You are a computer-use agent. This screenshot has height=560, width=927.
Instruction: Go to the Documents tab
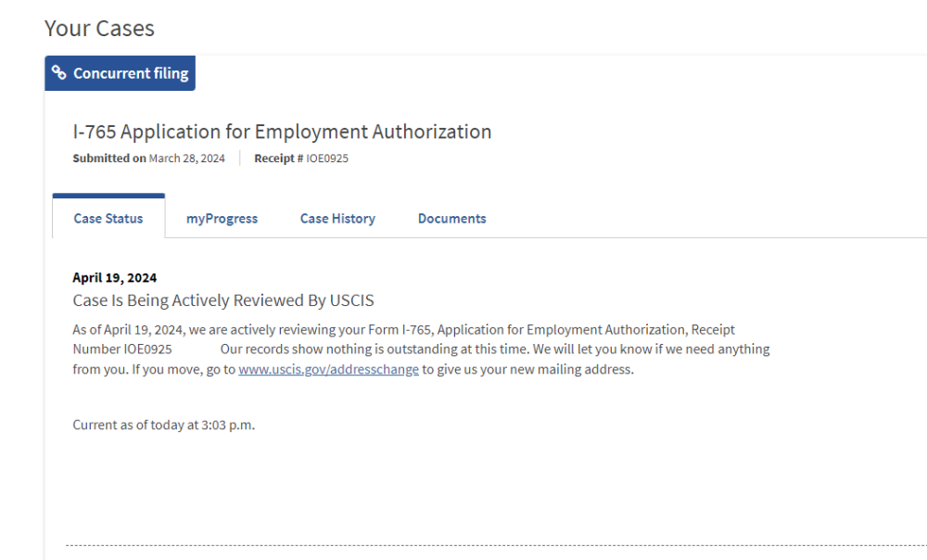click(451, 218)
